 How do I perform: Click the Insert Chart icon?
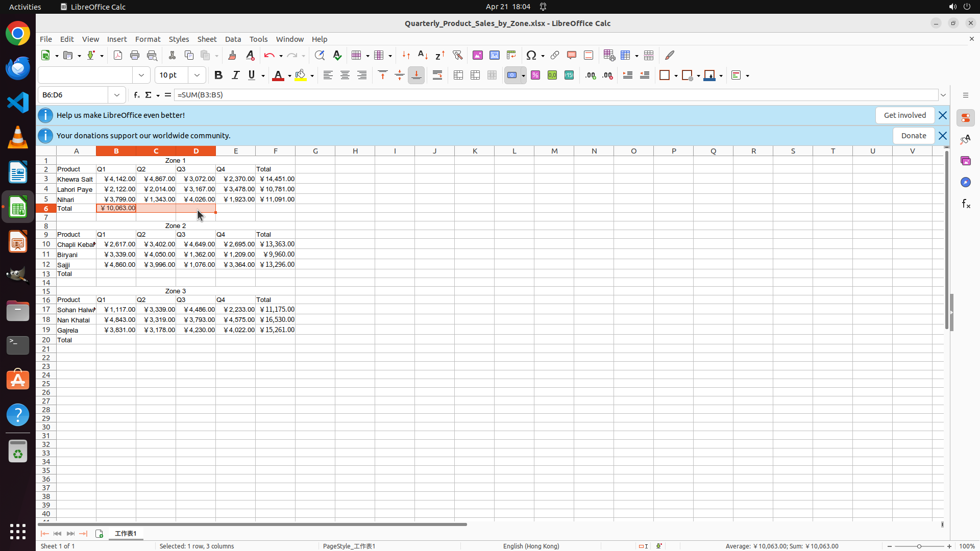[495, 55]
